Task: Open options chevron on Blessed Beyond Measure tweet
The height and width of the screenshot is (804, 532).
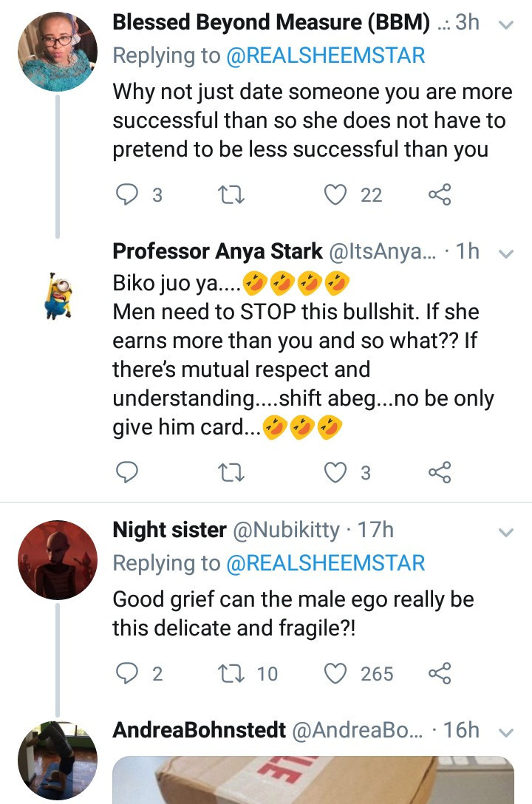Action: click(506, 24)
